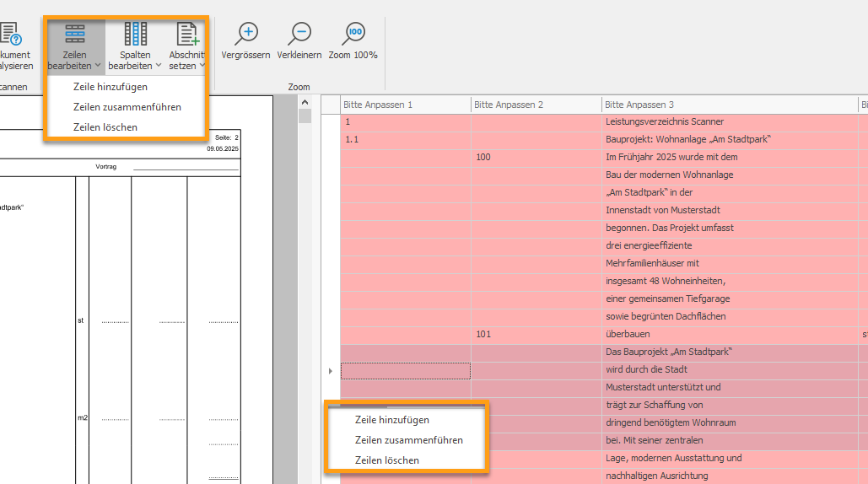Click unit 'st' in document preview
The height and width of the screenshot is (484, 868).
coord(81,320)
